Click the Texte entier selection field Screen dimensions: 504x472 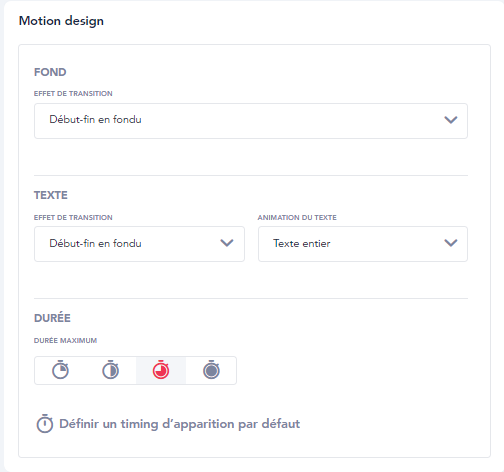[x=363, y=244]
